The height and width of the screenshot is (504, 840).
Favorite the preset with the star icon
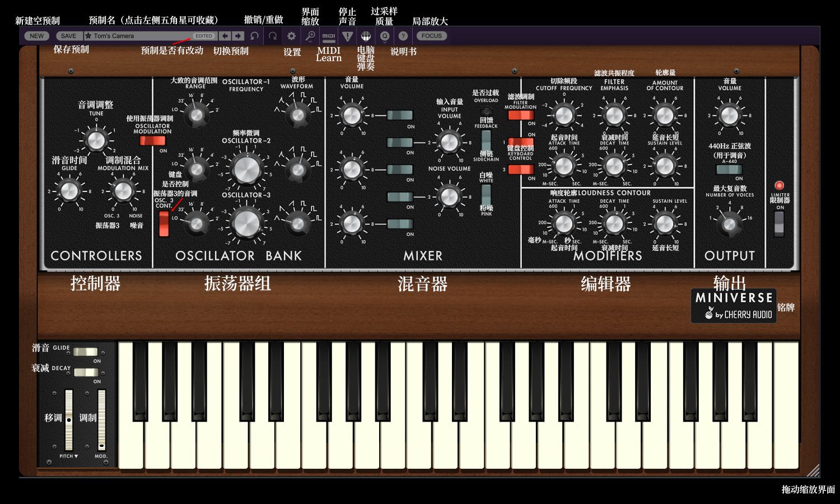coord(88,36)
